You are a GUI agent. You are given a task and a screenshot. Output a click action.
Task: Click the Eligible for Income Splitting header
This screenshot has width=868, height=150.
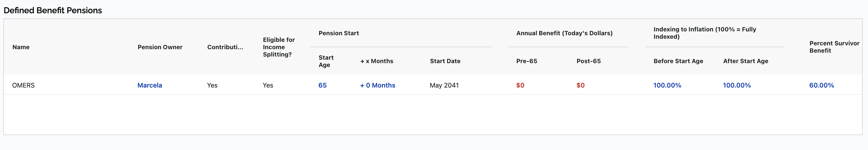pyautogui.click(x=279, y=47)
